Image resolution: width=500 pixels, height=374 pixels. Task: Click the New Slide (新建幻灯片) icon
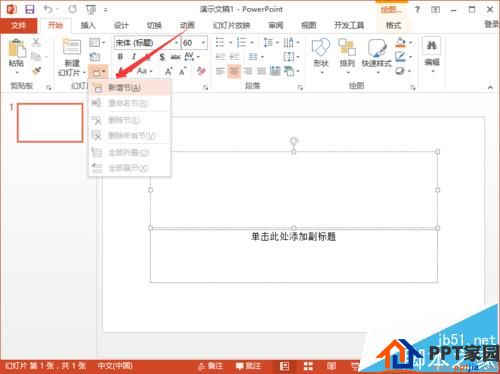[x=72, y=47]
